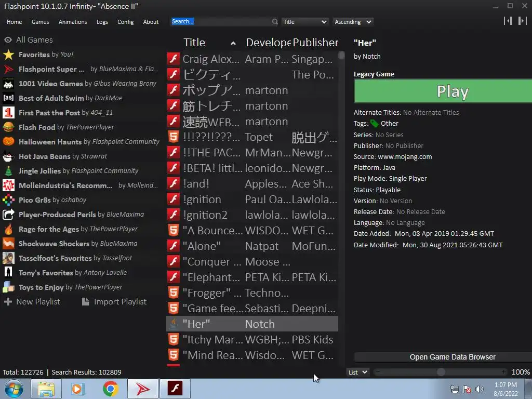The height and width of the screenshot is (399, 532).
Task: Open Jingle Jollies tree icon
Action: tap(8, 171)
